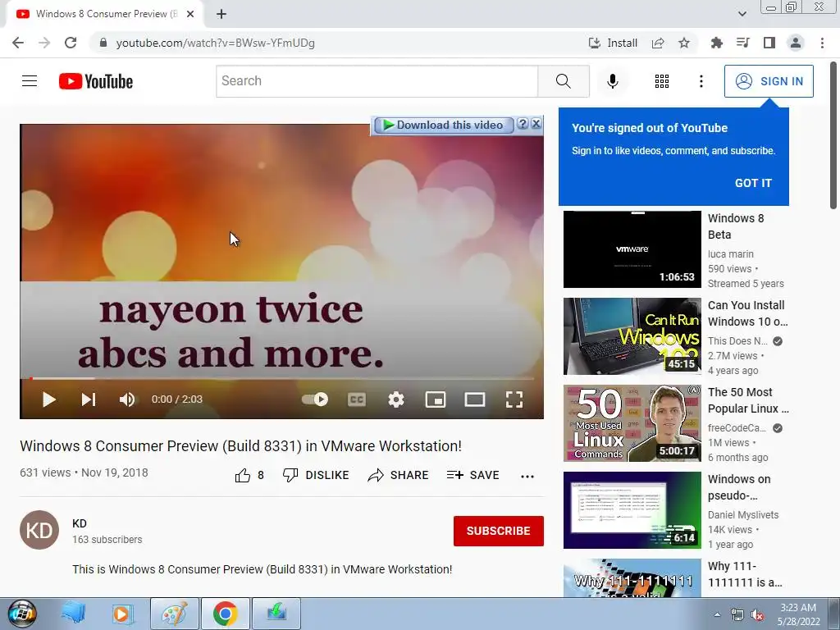This screenshot has height=630, width=840.
Task: Go forward in browser history
Action: pyautogui.click(x=44, y=43)
